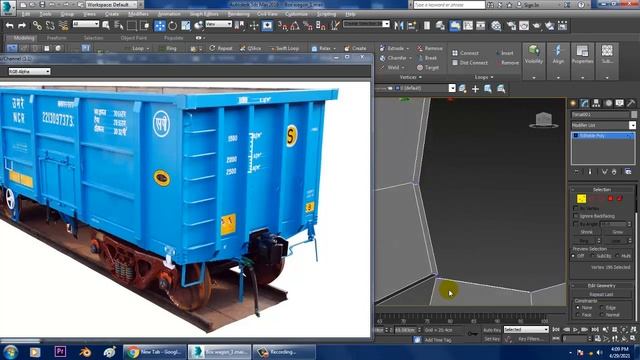Select Element sub-object level icon
Viewport: 640px width, 360px height.
pos(620,198)
